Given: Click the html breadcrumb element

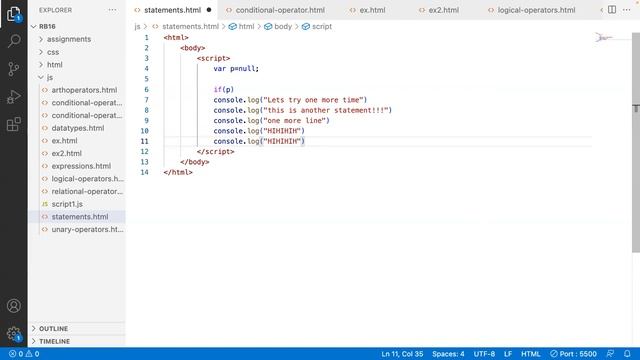Looking at the screenshot, I should pyautogui.click(x=242, y=27).
